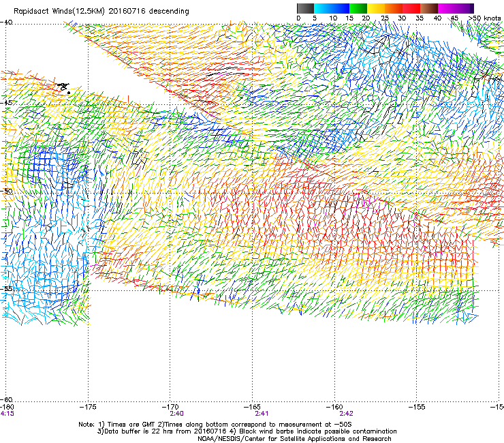Image resolution: width=504 pixels, height=443 pixels.
Task: Click the blue 10-15 knots legend segment
Action: [341, 8]
